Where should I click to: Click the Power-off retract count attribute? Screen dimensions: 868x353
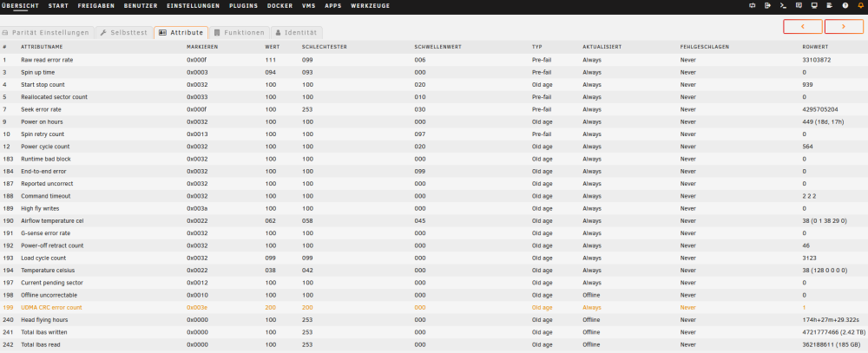pyautogui.click(x=50, y=245)
